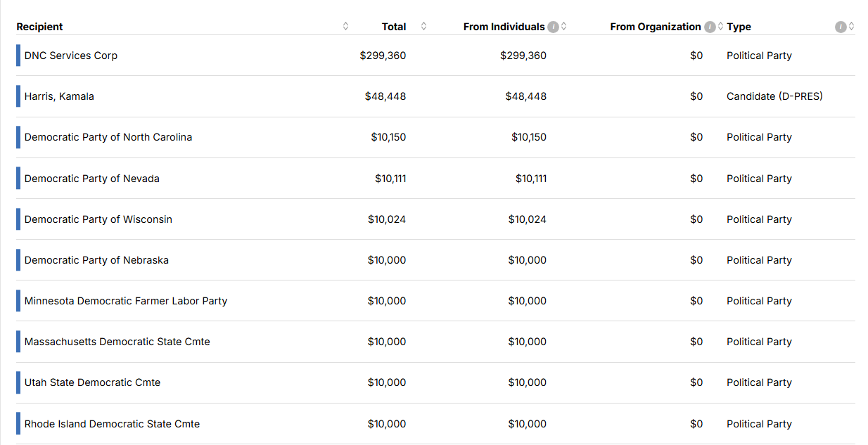Select Democratic Party of Wisconsin recipient
Screen dimensions: 868x445
tap(98, 219)
